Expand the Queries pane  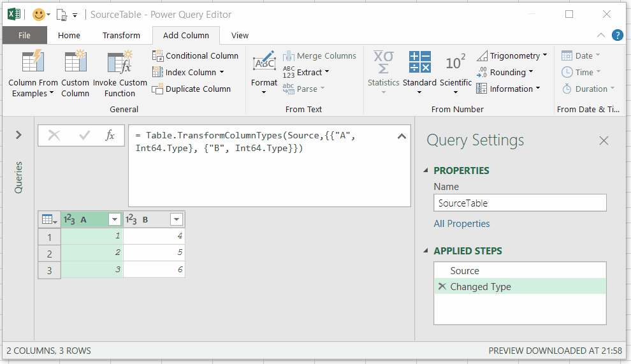coord(18,135)
